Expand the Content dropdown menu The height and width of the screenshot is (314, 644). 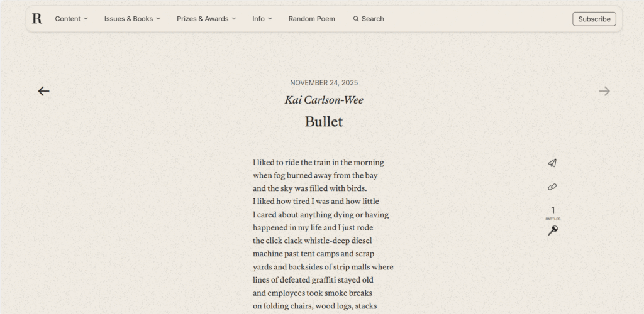coord(71,19)
